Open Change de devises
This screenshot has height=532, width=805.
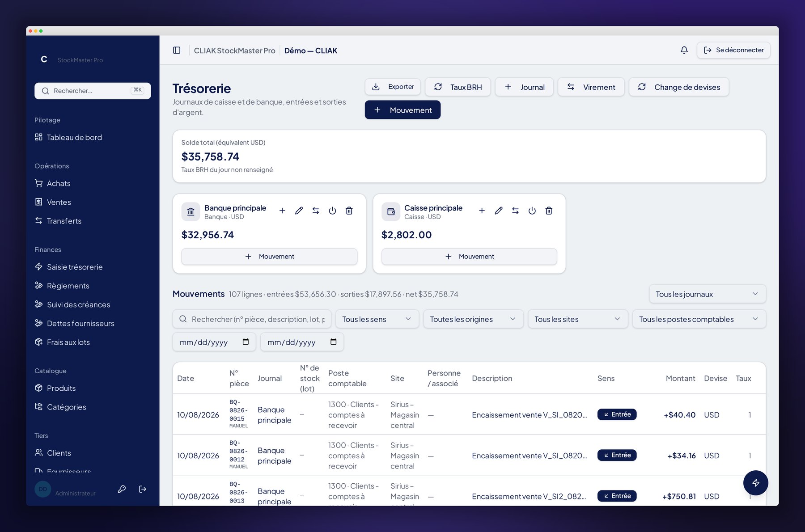point(679,87)
